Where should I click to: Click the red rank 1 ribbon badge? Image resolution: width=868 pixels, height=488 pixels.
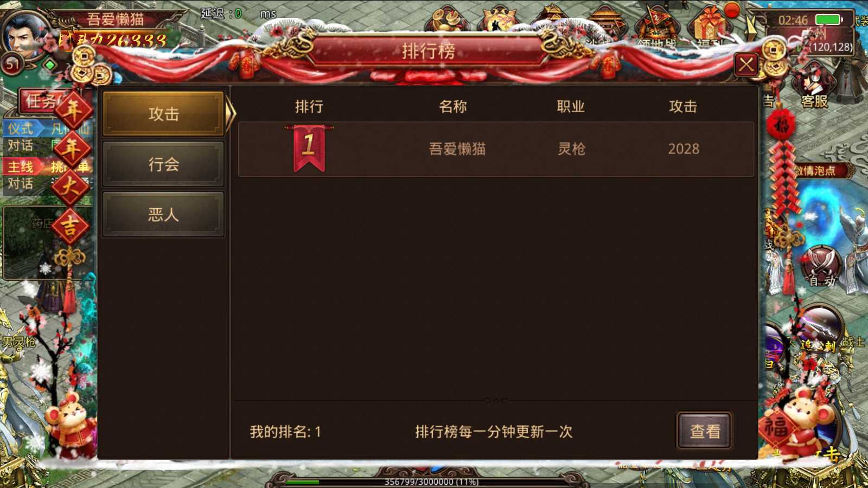tap(309, 148)
